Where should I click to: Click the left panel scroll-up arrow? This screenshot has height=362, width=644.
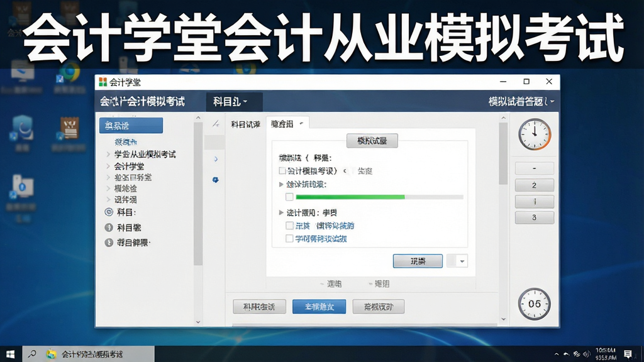tap(198, 118)
